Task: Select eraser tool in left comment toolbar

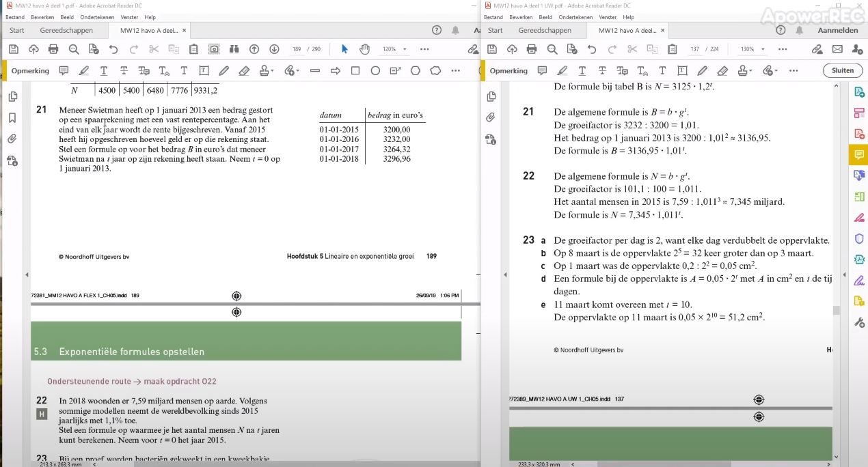Action: click(244, 70)
